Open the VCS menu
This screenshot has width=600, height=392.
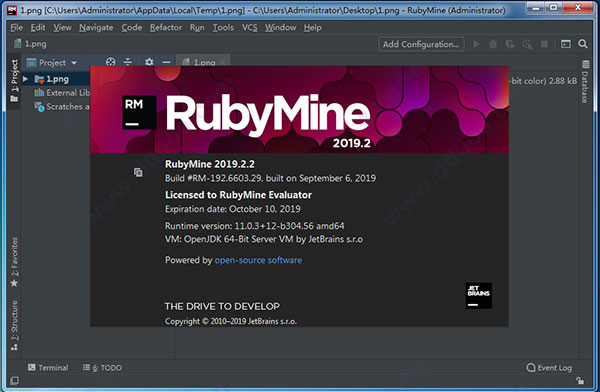[x=249, y=28]
